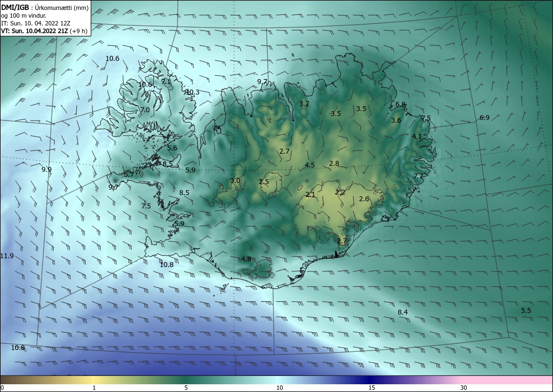Click the 7.7 value on the map
Screen dimensions: 553x392
(418, 176)
